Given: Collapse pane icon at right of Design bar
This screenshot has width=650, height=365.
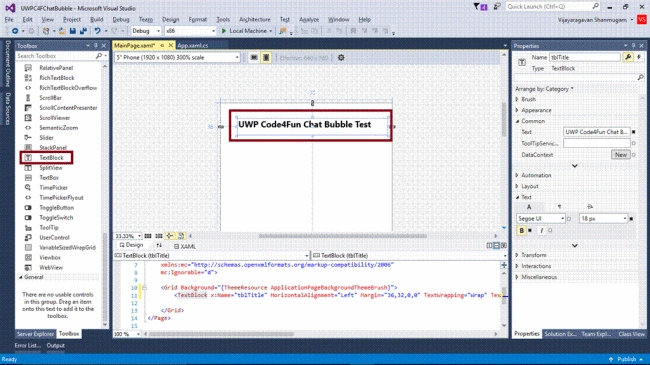Looking at the screenshot, I should pyautogui.click(x=504, y=246).
